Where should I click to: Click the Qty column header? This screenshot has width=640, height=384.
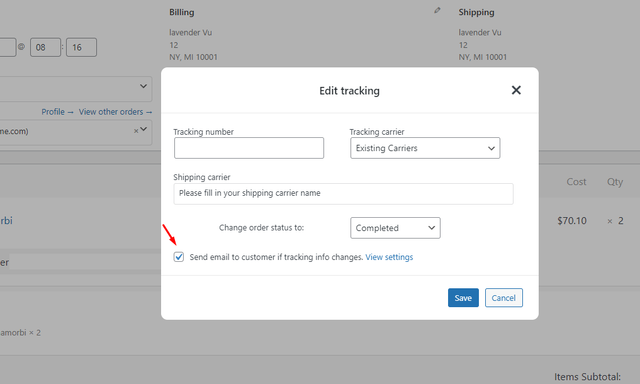click(x=615, y=182)
